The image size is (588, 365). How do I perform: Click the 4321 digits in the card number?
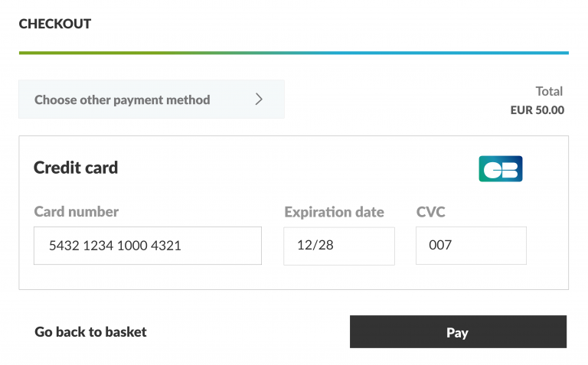(x=168, y=246)
